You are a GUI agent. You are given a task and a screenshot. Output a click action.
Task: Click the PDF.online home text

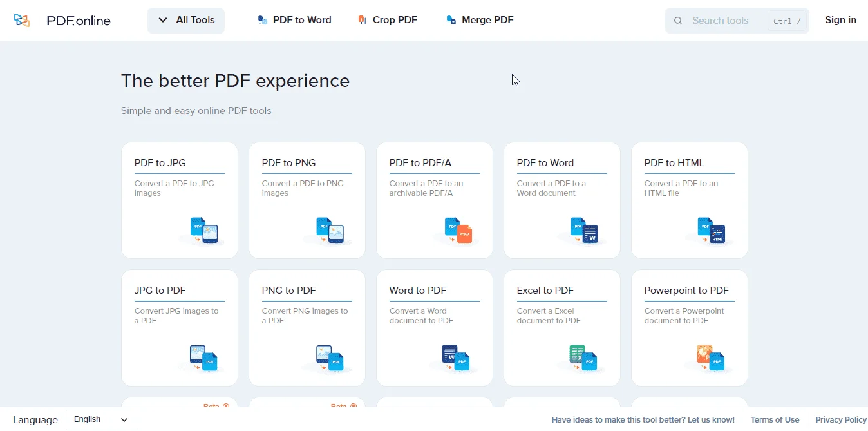tap(79, 21)
